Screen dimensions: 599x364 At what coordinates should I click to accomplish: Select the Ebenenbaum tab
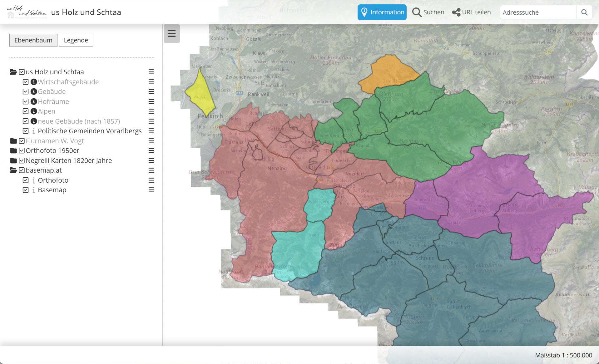(33, 40)
